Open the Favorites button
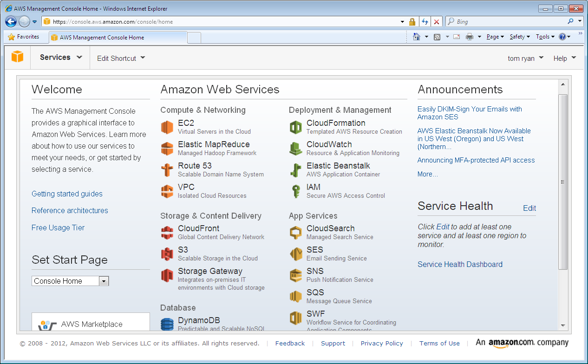The image size is (588, 364). tap(23, 37)
